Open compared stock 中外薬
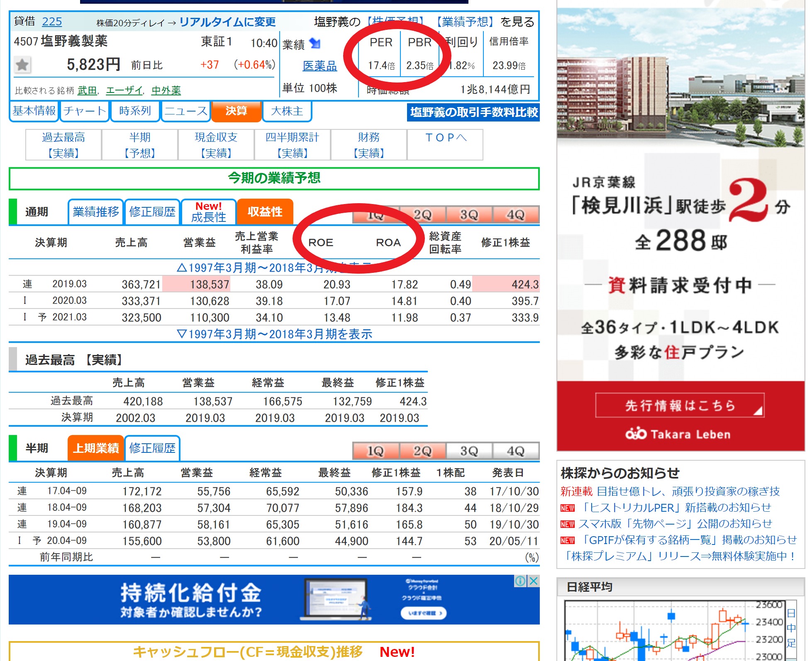 166,90
